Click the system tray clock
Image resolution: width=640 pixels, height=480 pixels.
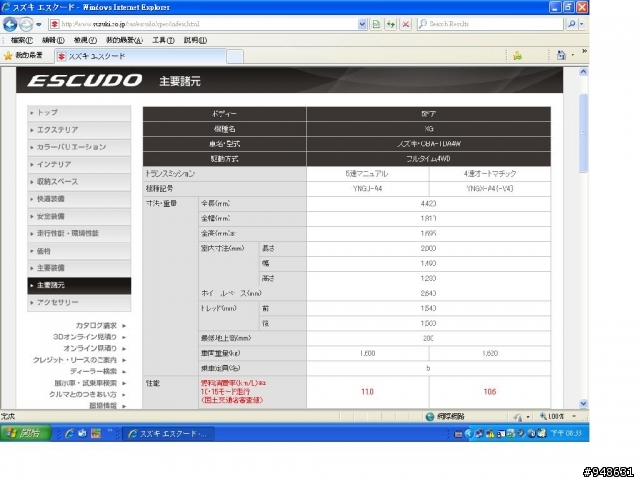(x=566, y=433)
